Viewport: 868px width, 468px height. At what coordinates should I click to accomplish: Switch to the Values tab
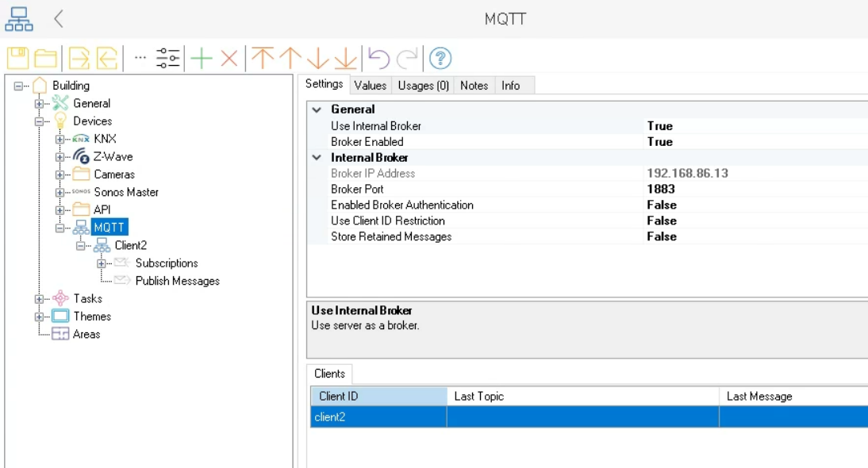(x=371, y=86)
